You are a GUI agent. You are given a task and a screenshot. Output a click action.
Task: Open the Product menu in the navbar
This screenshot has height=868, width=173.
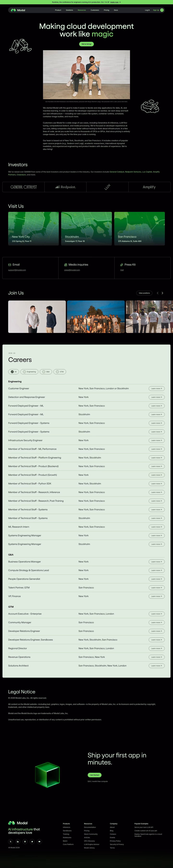[58, 10]
